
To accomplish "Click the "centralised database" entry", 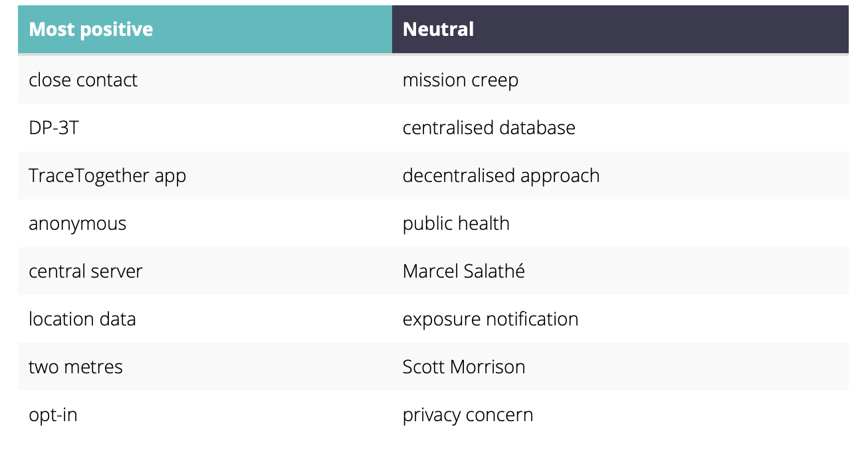I will 489,128.
